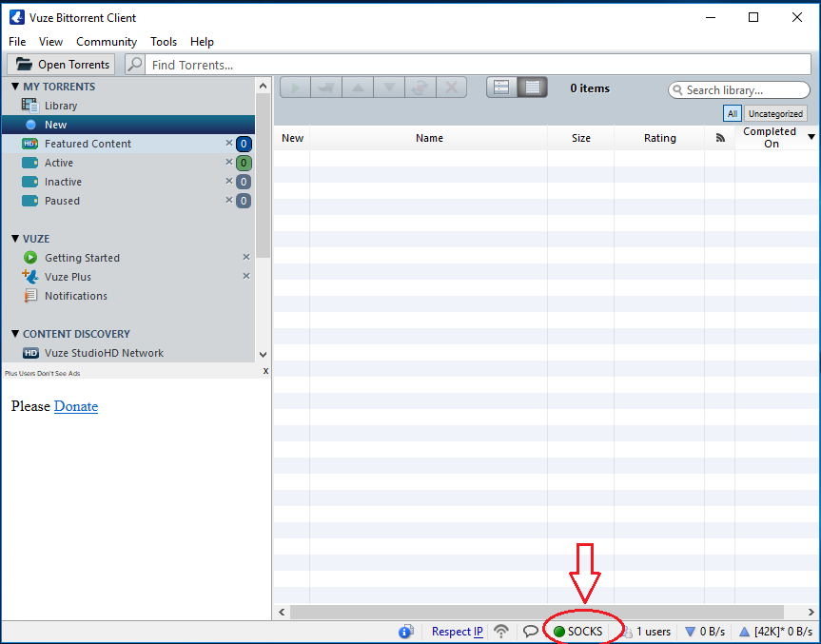
Task: Show Inactive torrents in the sidebar
Action: click(128, 182)
